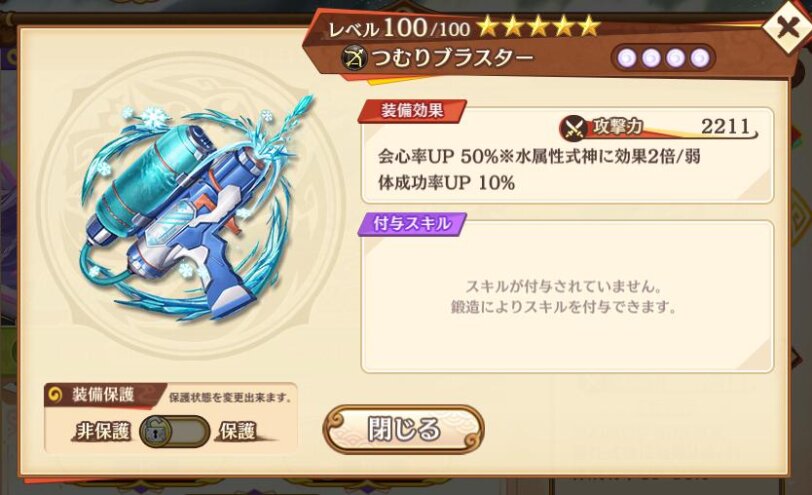Open the 付与スキル granted skill tab
Screen dimensions: 812x495
pyautogui.click(x=412, y=224)
